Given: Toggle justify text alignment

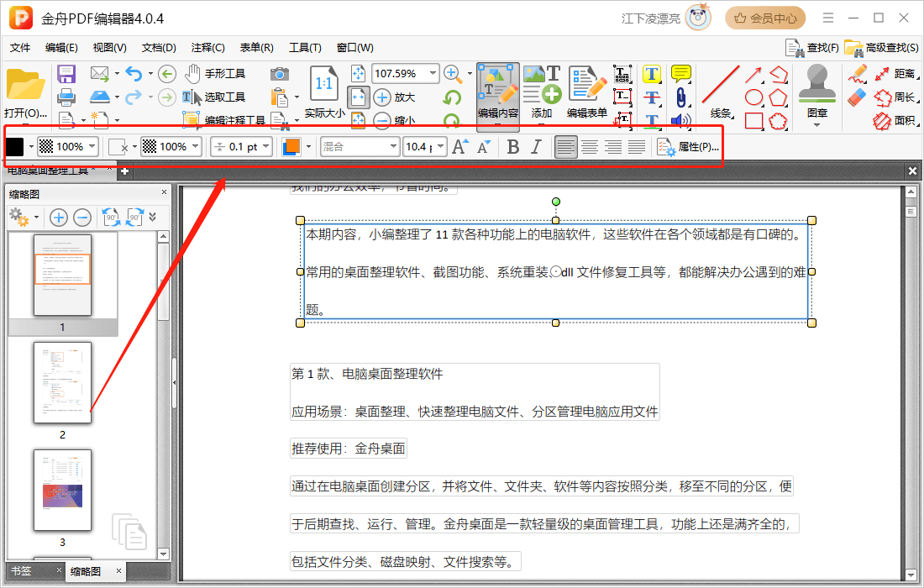Looking at the screenshot, I should click(x=637, y=147).
